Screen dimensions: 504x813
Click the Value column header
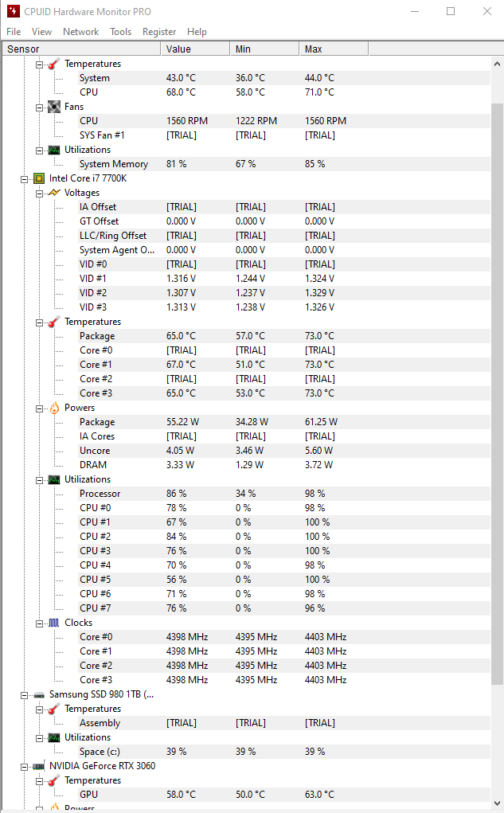(x=195, y=49)
